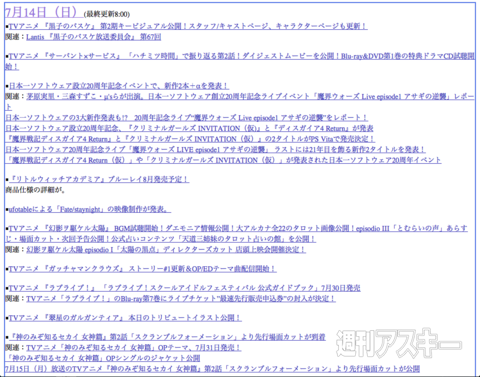Open ラブライブ! 公式ガイドブック 7月30日発売 link
480x377 pixels.
[x=185, y=288]
